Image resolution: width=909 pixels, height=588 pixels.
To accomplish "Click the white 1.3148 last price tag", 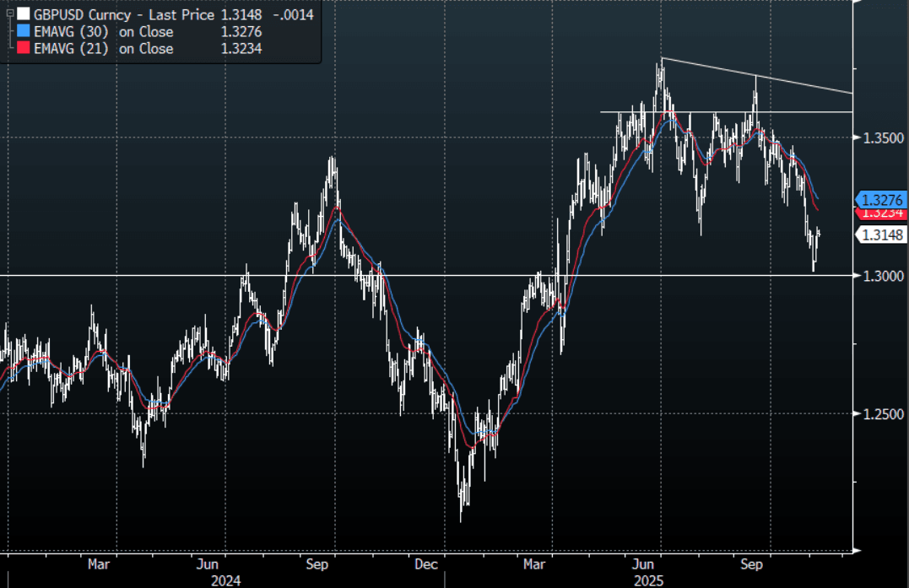I will pos(883,234).
